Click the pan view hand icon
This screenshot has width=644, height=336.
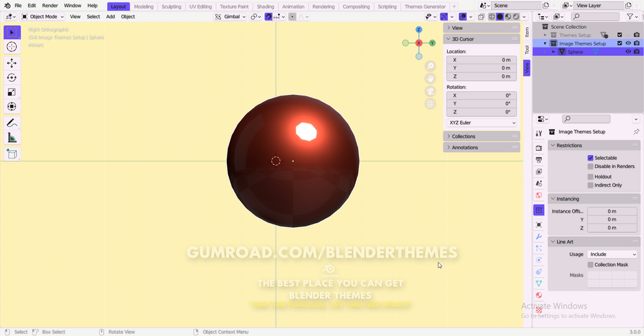point(430,78)
